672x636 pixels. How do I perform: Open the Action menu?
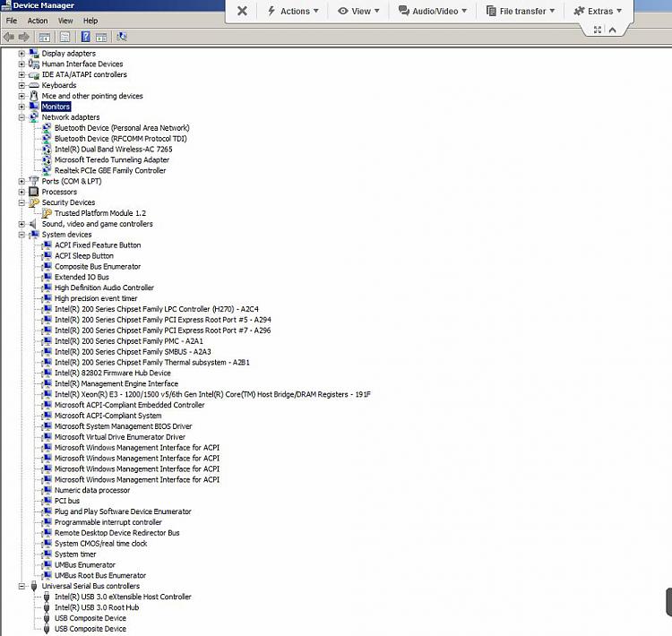pos(38,21)
